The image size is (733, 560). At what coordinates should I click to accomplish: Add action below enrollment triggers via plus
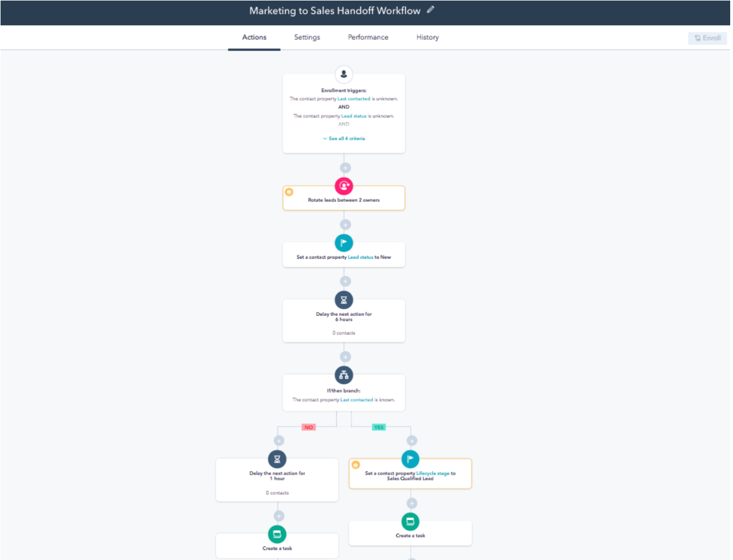345,168
